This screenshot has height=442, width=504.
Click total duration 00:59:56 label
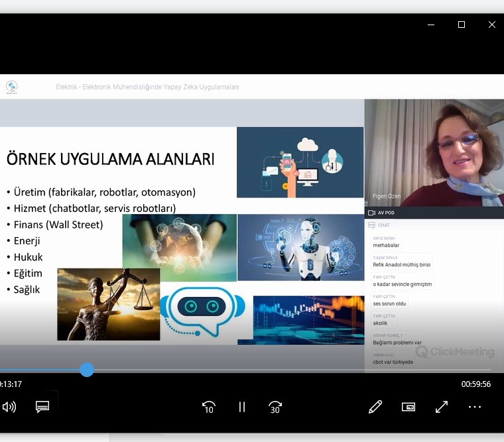pos(476,384)
